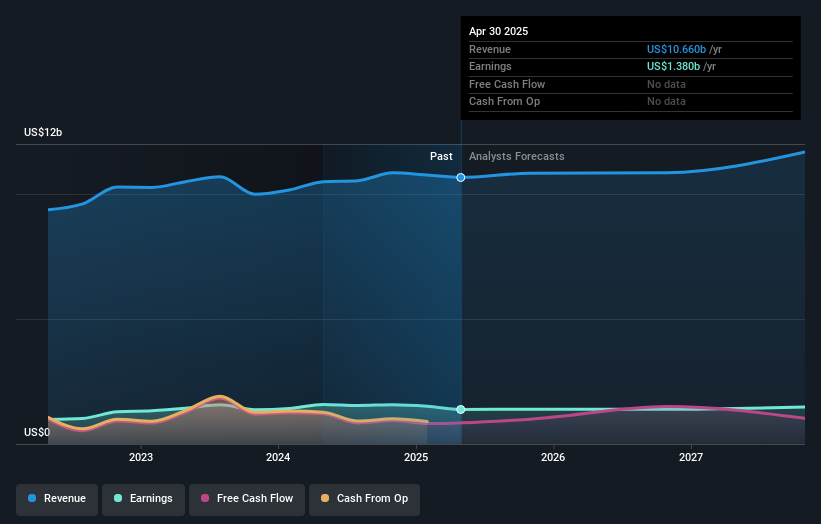Viewport: 821px width, 524px height.
Task: Click the Revenue row label in tooltip
Action: click(x=490, y=49)
